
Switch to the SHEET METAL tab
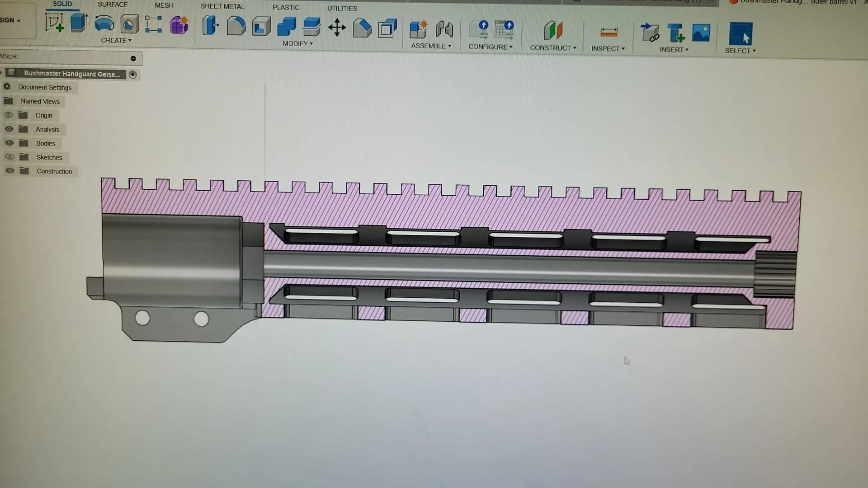[x=222, y=6]
